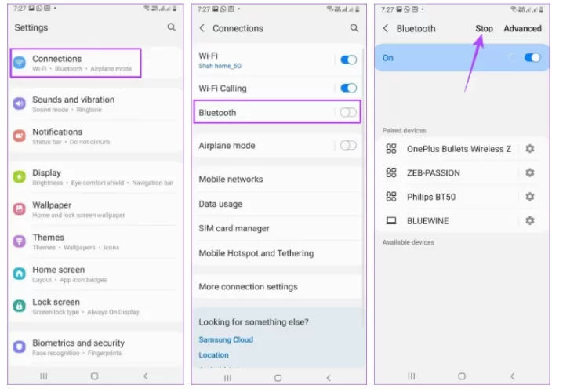
Task: Tap the search icon in Connections header
Action: pos(354,28)
